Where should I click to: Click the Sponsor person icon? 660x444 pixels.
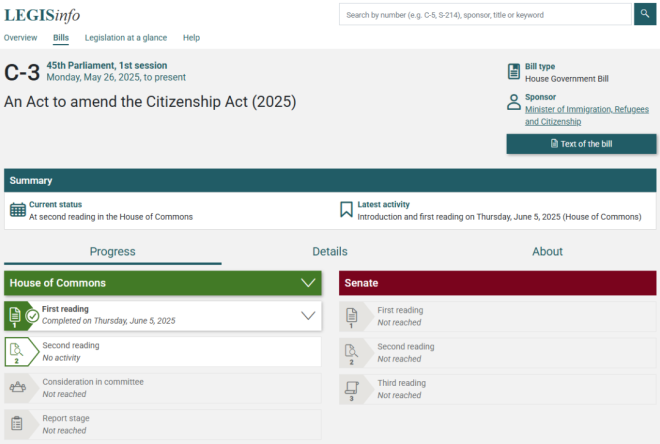point(514,102)
